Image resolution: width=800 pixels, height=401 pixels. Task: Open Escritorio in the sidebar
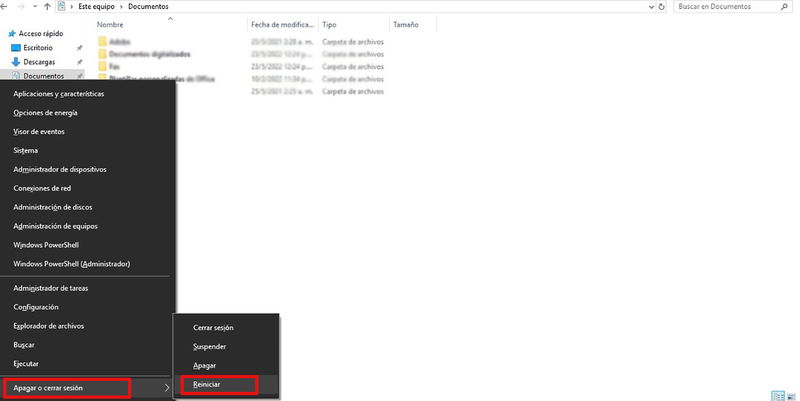[38, 47]
